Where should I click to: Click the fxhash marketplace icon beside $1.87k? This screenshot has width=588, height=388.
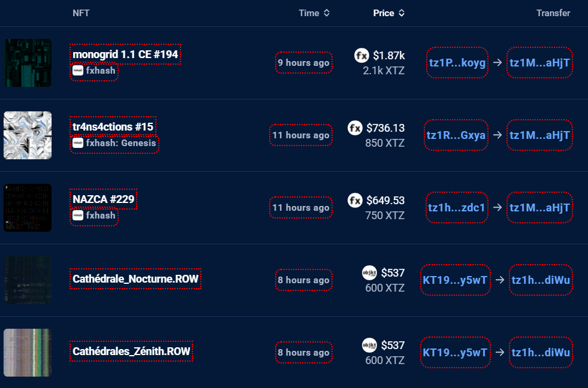361,56
